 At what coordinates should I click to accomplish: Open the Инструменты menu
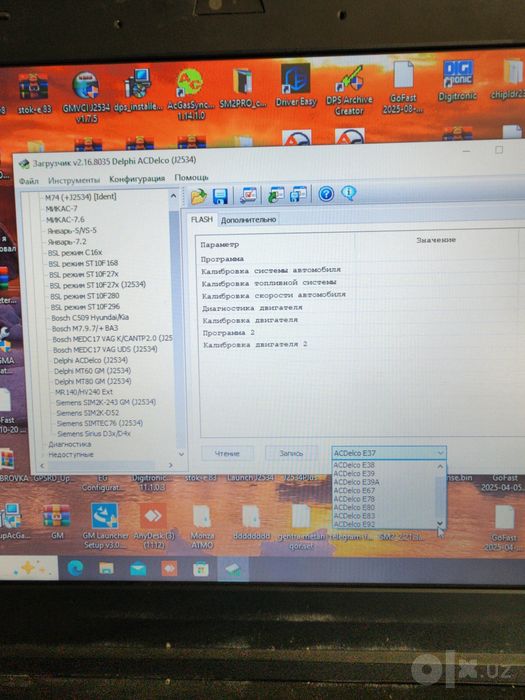point(74,180)
